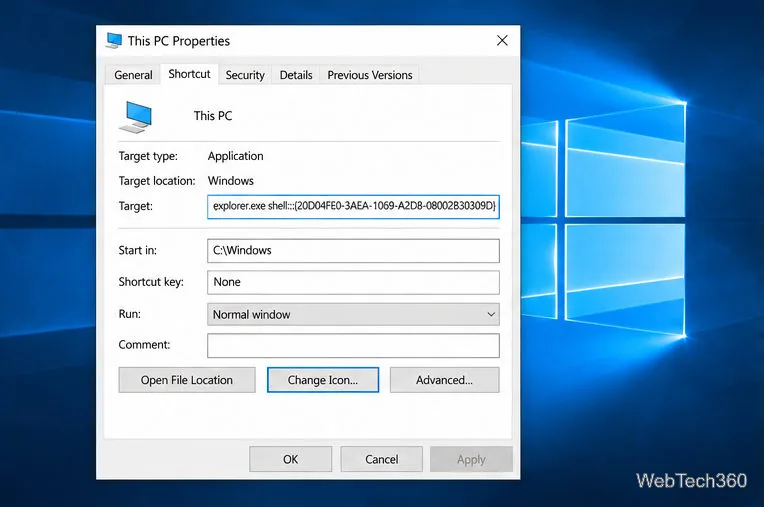Click the Open File Location button
Viewport: 764px width, 507px height.
point(187,380)
